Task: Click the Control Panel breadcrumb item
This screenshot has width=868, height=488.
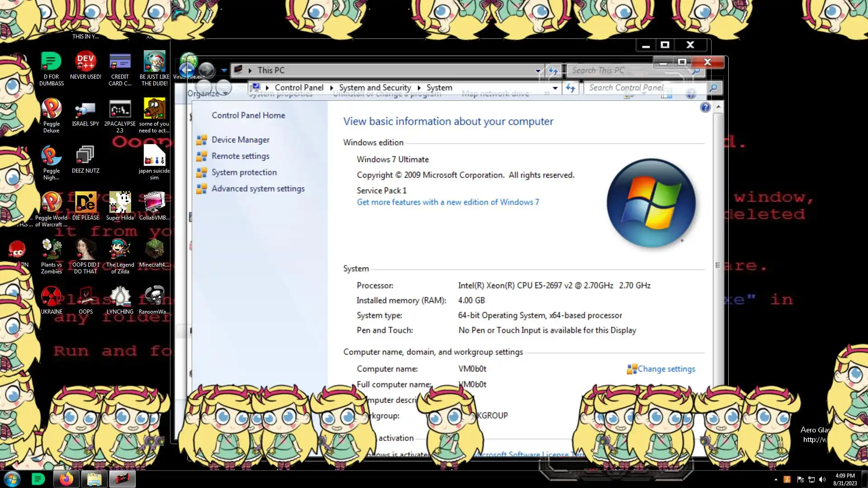Action: point(299,88)
